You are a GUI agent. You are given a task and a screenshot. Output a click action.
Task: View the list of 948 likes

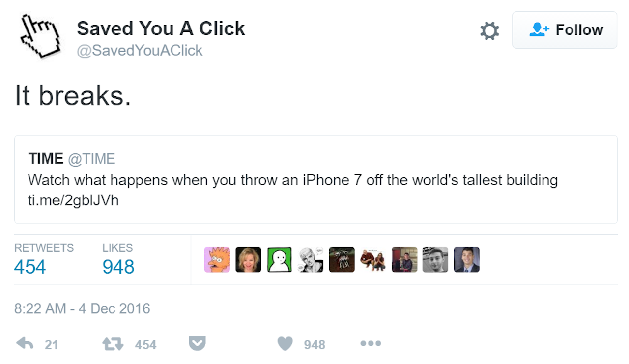click(x=118, y=267)
